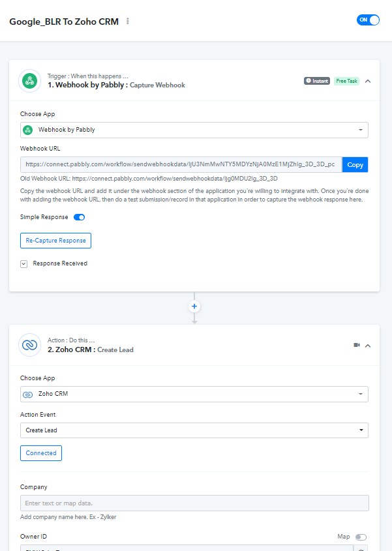The width and height of the screenshot is (392, 551).
Task: Click the Zoho CRM action step icon
Action: (x=30, y=345)
